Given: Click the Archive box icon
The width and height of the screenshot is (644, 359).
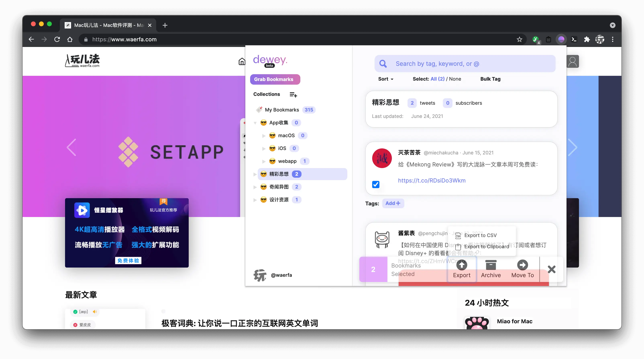Looking at the screenshot, I should coord(491,265).
